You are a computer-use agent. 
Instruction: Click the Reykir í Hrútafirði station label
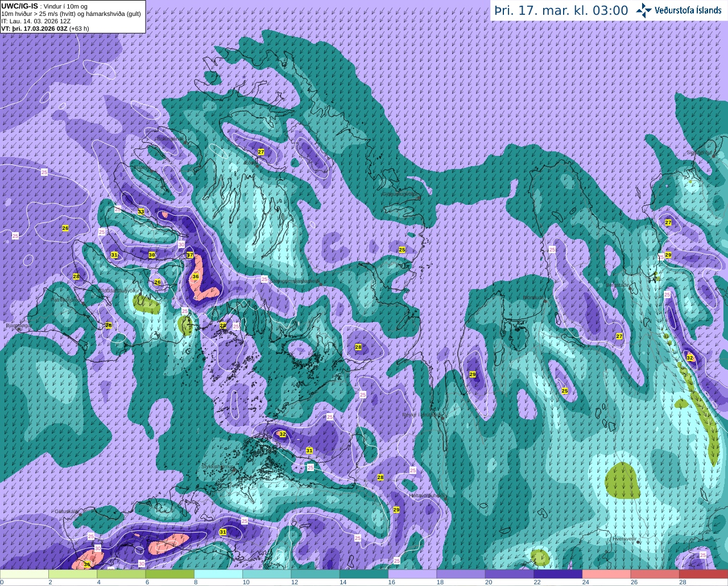422,415
